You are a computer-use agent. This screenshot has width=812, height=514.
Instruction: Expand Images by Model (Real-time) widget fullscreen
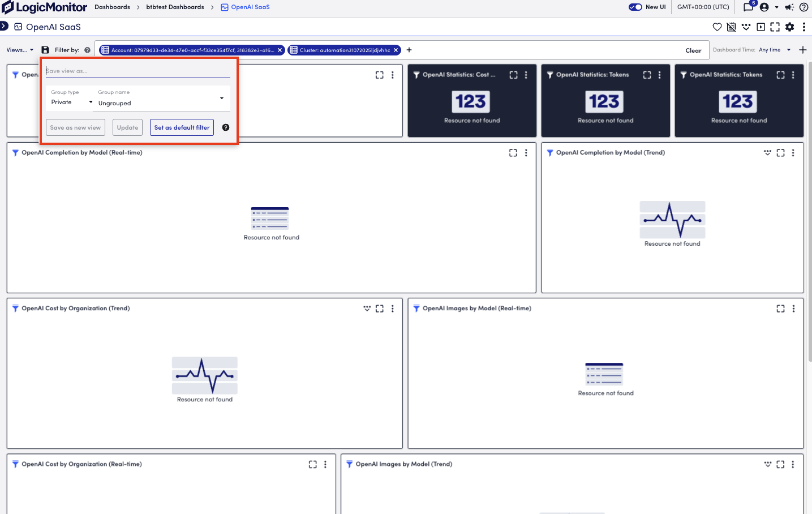pos(780,309)
